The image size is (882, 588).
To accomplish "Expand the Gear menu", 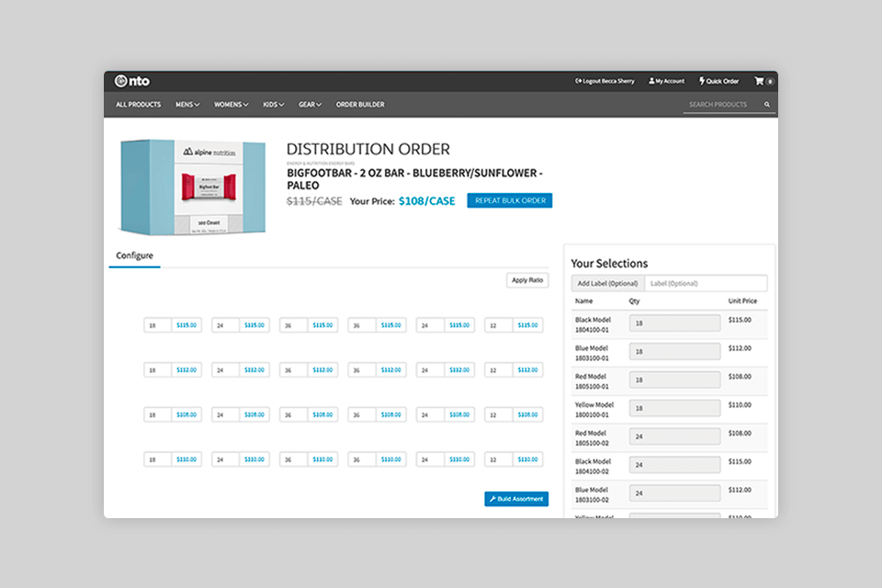I will (310, 105).
